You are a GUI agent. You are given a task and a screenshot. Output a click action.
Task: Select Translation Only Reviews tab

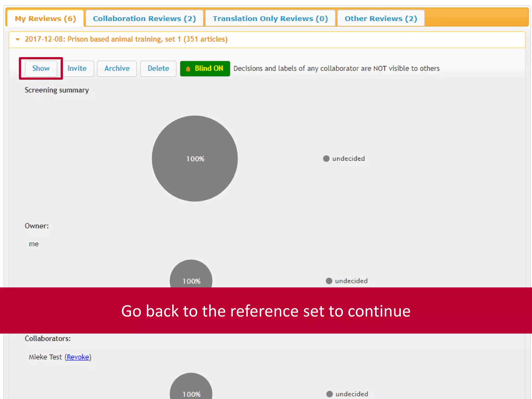pyautogui.click(x=270, y=19)
